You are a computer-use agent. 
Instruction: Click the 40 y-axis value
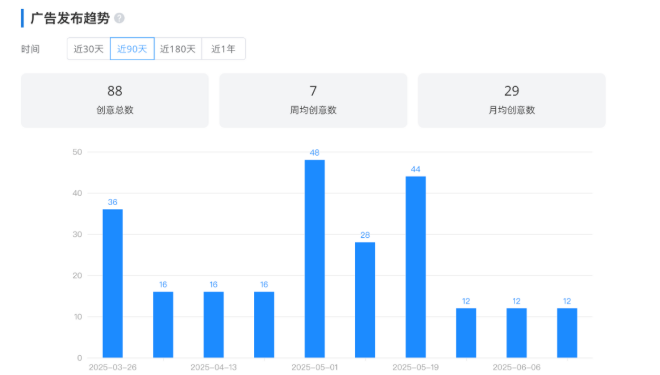77,193
